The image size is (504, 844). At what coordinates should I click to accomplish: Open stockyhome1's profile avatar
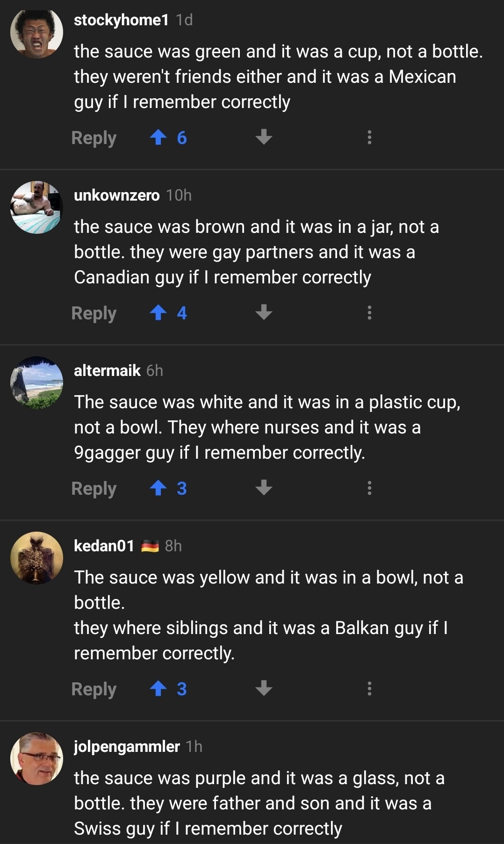coord(36,32)
